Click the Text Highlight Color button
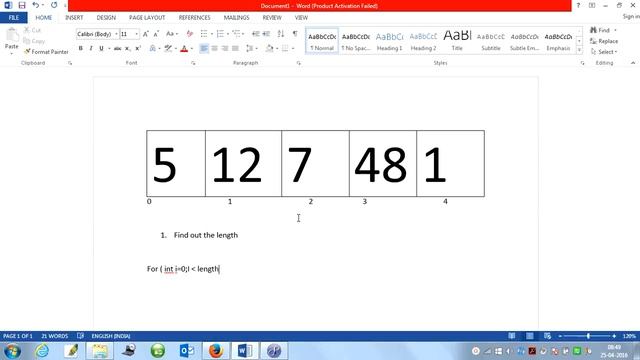 (x=168, y=49)
